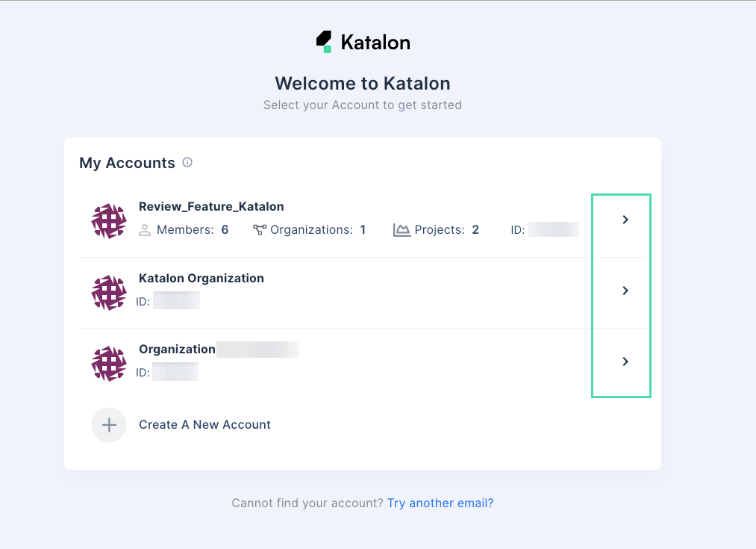This screenshot has height=549, width=756.
Task: Click the bottom Organization's avatar icon
Action: tap(109, 363)
